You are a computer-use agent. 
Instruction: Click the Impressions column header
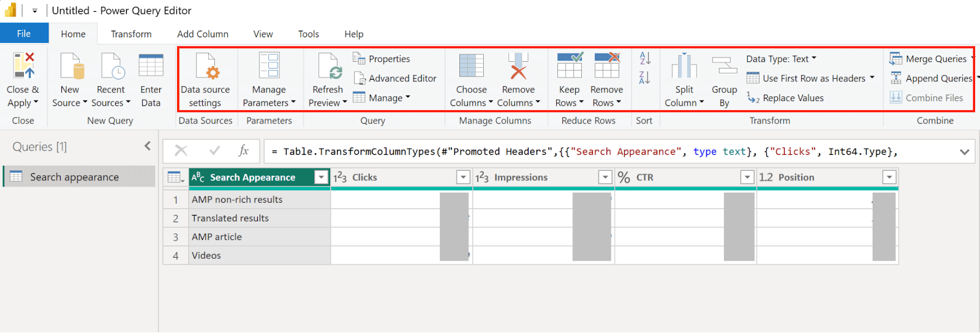tap(544, 178)
